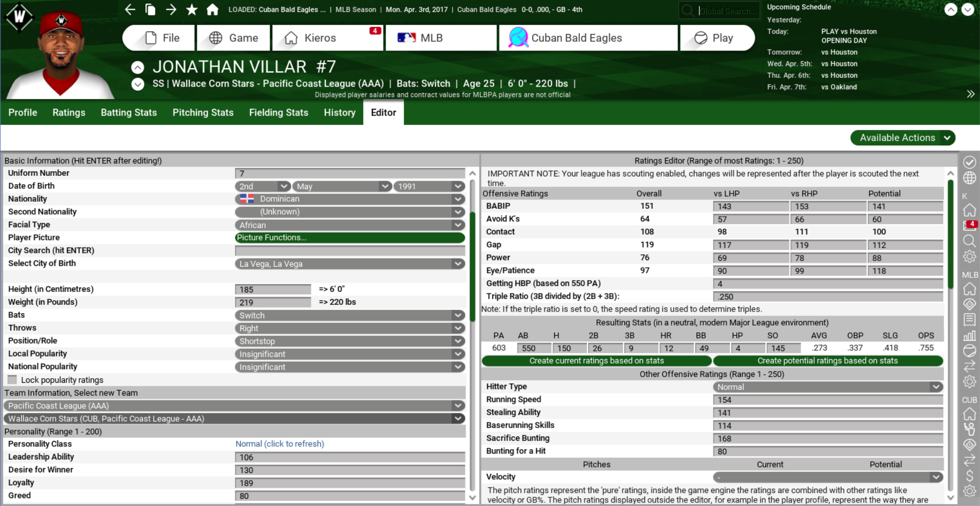Open the mail icon with red 4 badge in the sidebar
Screen dimensions: 980x506
[969, 225]
